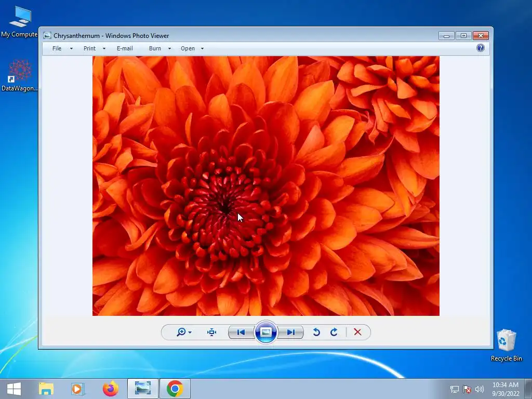Open Windows Media Player from taskbar

click(78, 389)
